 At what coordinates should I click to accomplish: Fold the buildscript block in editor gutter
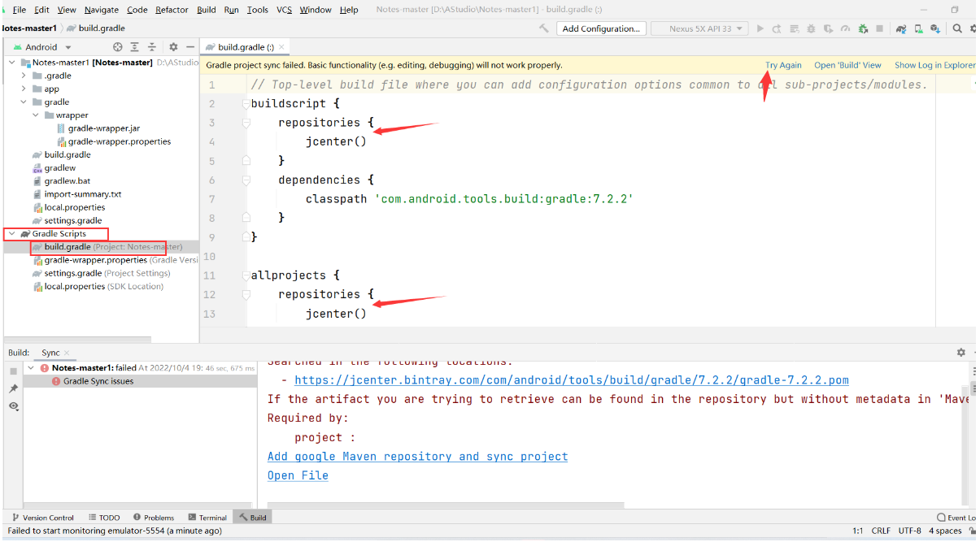coord(246,104)
